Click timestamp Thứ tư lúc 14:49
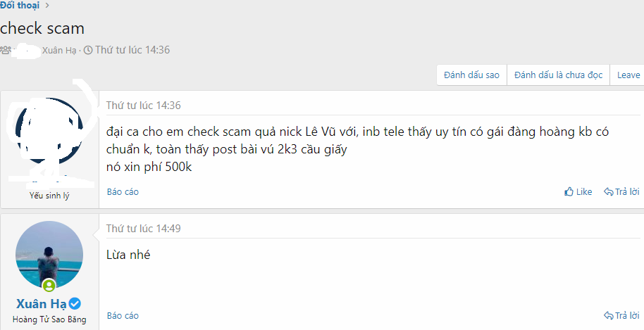Viewport: 644px width, 330px height. (143, 229)
